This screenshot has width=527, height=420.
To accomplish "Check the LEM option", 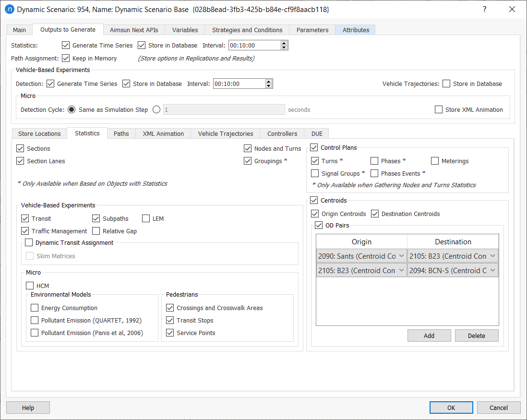I will click(146, 219).
